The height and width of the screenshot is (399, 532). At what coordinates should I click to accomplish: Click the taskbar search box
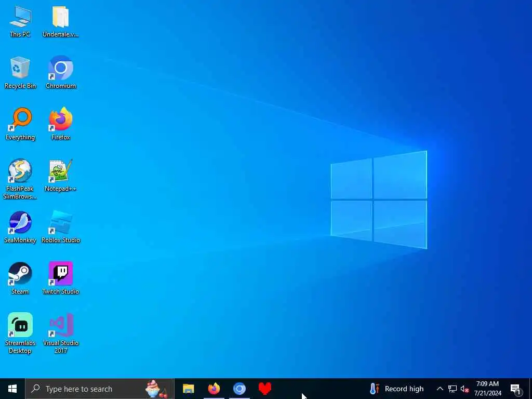[100, 389]
